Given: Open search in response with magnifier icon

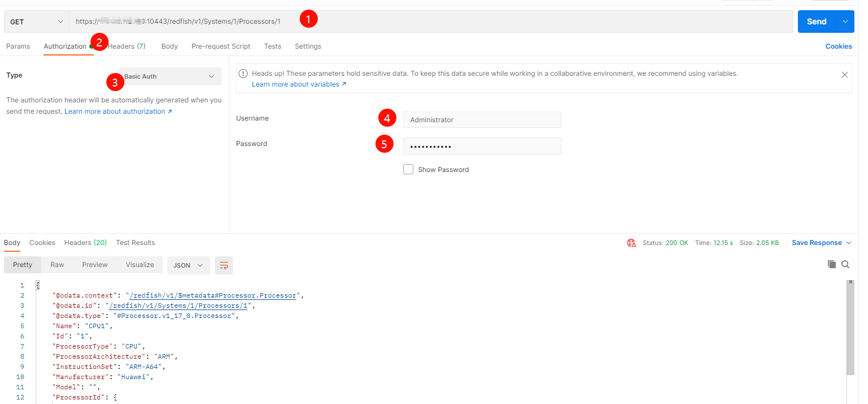Looking at the screenshot, I should point(845,264).
